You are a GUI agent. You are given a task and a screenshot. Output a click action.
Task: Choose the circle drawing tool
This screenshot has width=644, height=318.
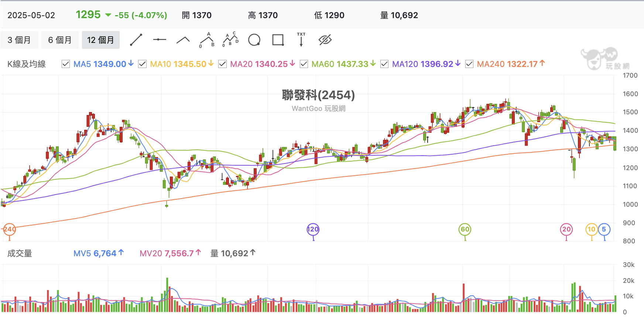tap(254, 40)
